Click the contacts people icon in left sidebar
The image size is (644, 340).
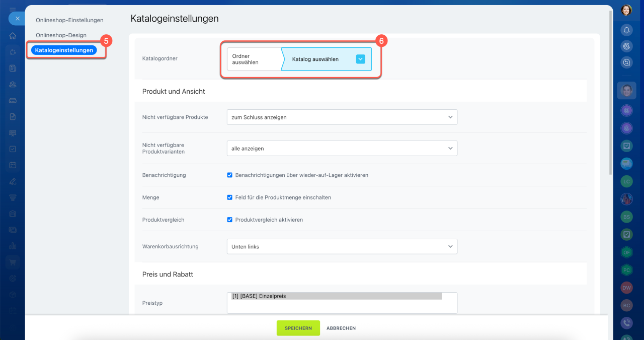point(13,84)
